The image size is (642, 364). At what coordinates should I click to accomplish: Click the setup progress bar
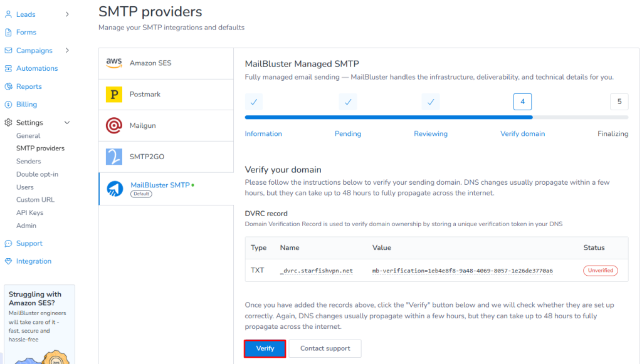pyautogui.click(x=436, y=117)
